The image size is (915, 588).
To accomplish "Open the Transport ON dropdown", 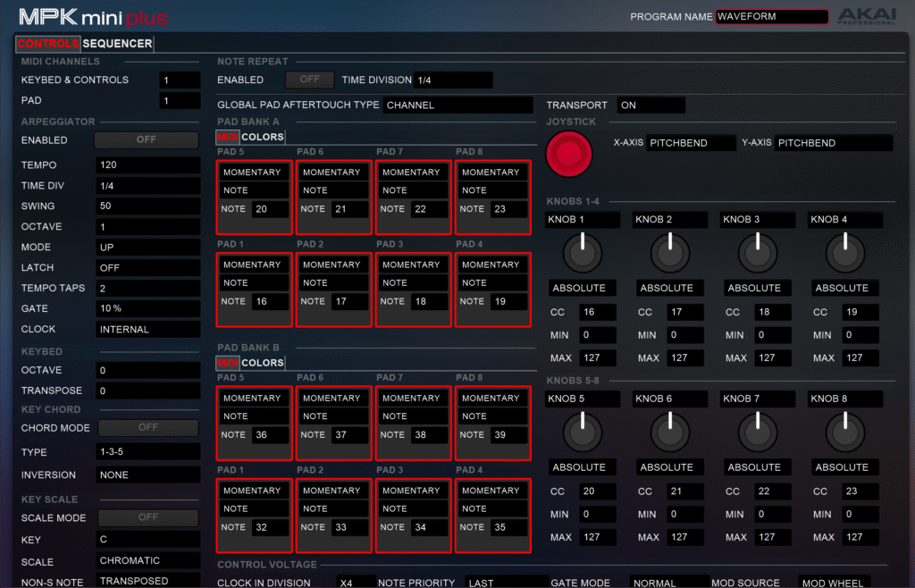I will point(651,105).
